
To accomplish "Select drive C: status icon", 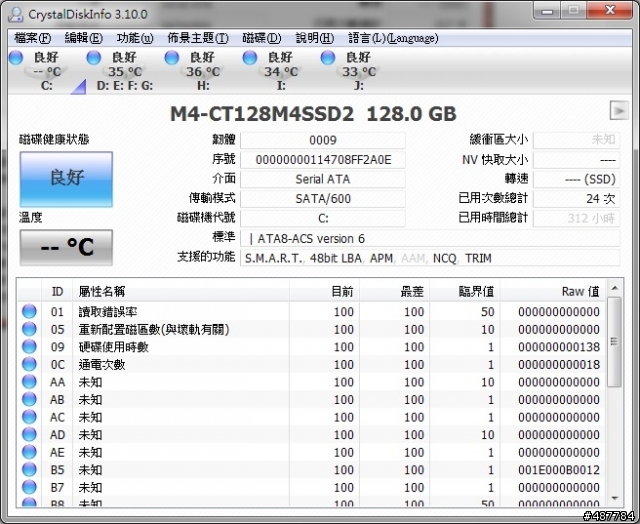I will pyautogui.click(x=16, y=58).
